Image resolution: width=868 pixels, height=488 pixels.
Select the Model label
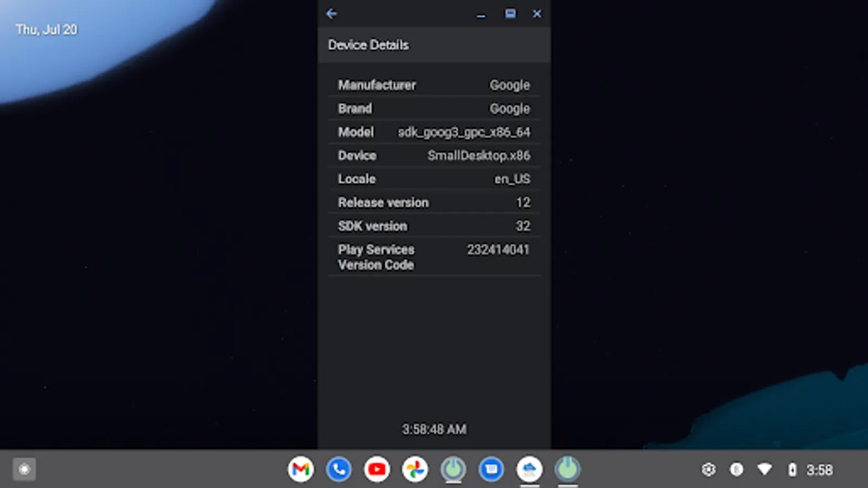[x=356, y=132]
